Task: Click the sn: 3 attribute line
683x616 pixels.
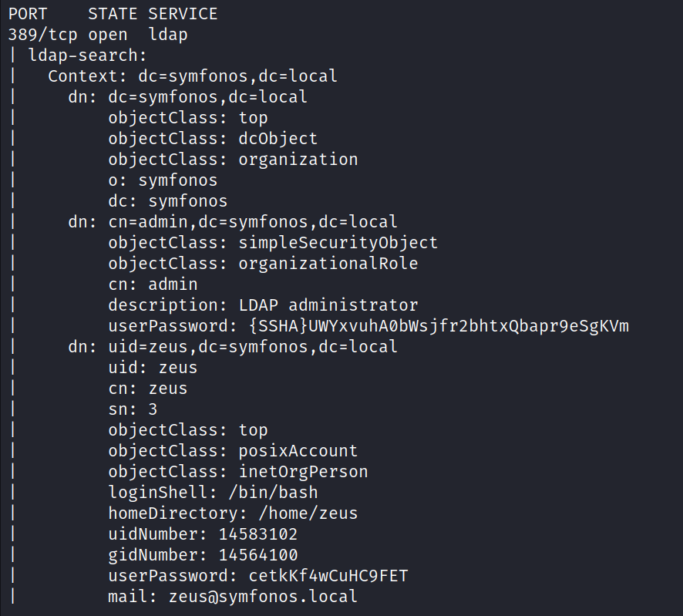Action: click(133, 409)
